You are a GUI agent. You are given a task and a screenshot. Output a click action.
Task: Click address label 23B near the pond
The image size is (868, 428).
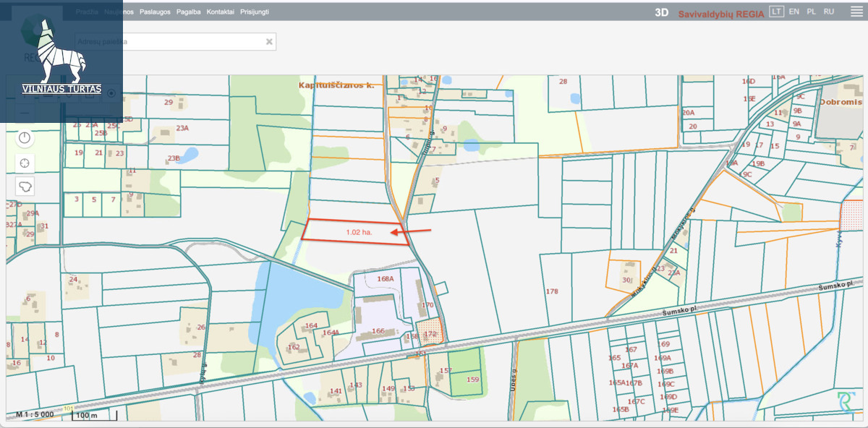tap(173, 158)
